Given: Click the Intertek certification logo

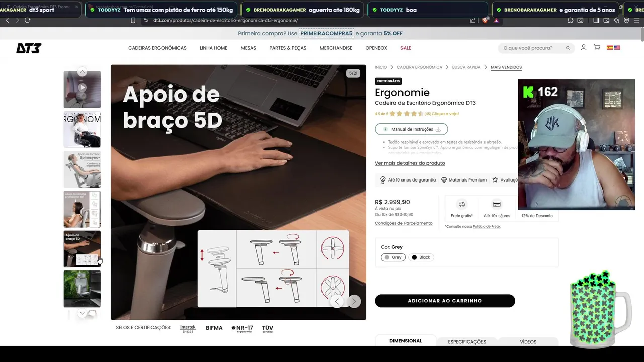Looking at the screenshot, I should (188, 328).
